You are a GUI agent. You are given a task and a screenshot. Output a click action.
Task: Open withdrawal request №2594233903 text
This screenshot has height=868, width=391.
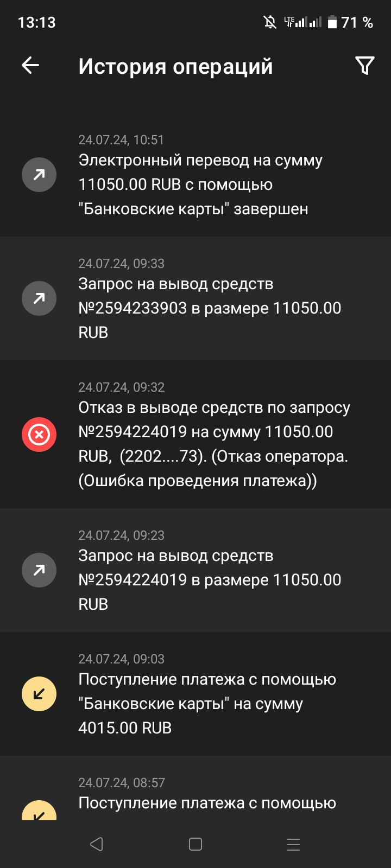(x=210, y=308)
